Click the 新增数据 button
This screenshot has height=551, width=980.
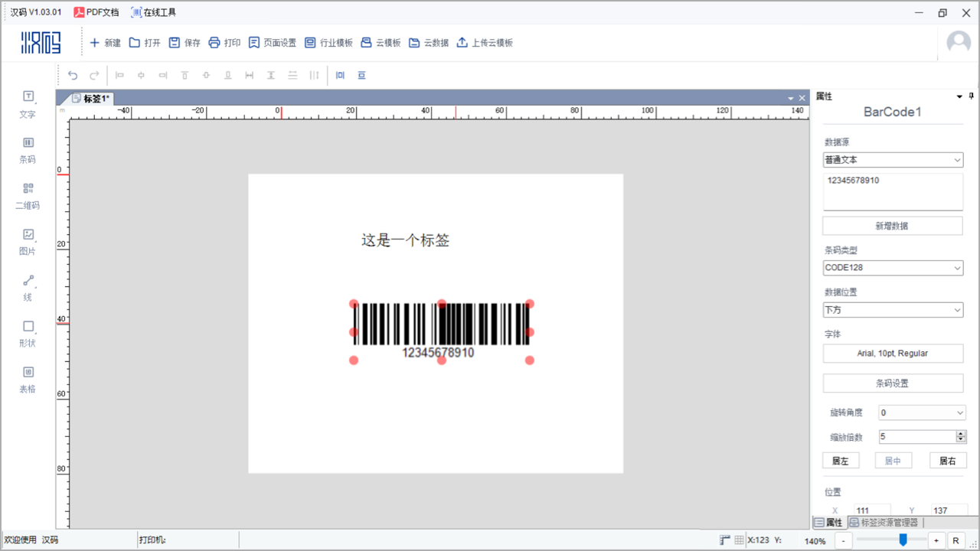coord(893,225)
